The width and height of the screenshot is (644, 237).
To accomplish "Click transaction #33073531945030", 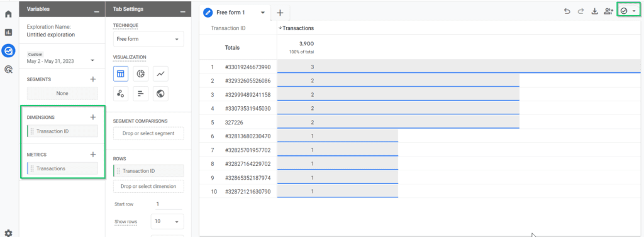I will pos(248,109).
